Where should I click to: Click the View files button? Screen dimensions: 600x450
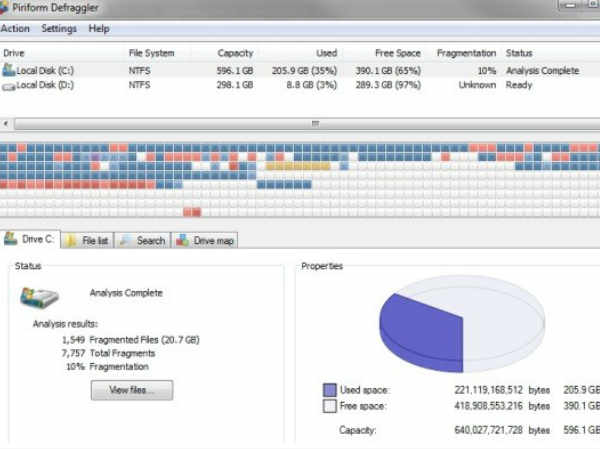click(132, 390)
